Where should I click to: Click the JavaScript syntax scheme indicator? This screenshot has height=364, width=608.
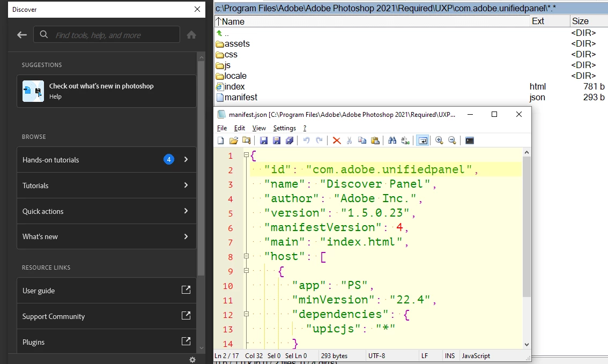tap(476, 356)
